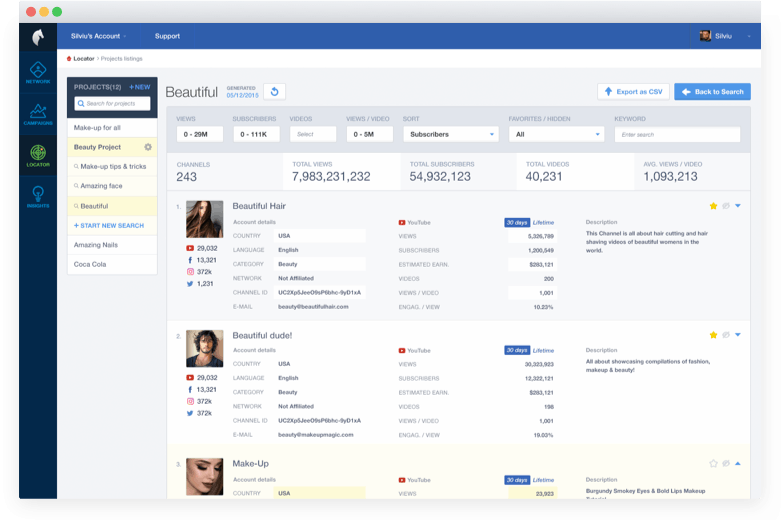
Task: Click Locator breadcrumb link
Action: (x=84, y=59)
